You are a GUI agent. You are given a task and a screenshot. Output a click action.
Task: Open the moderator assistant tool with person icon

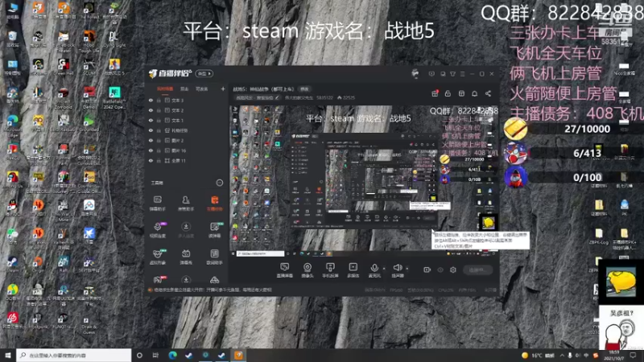186,203
